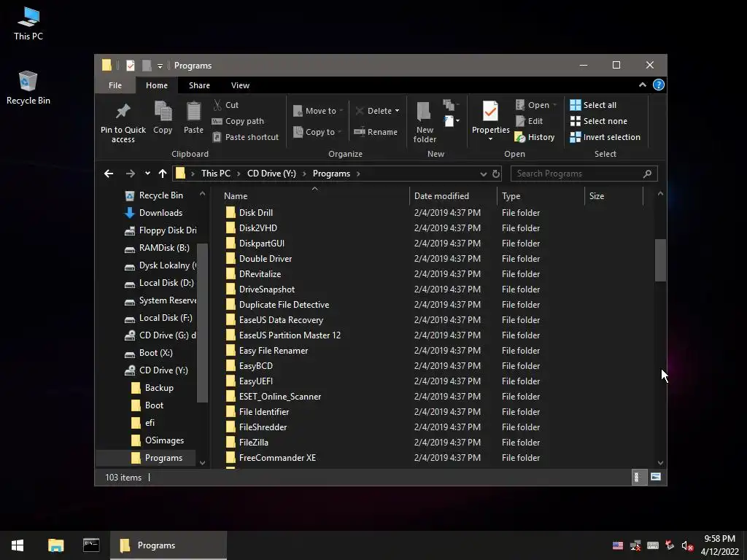Screen dimensions: 747x560
Task: Open the File menu tab
Action: click(x=115, y=85)
